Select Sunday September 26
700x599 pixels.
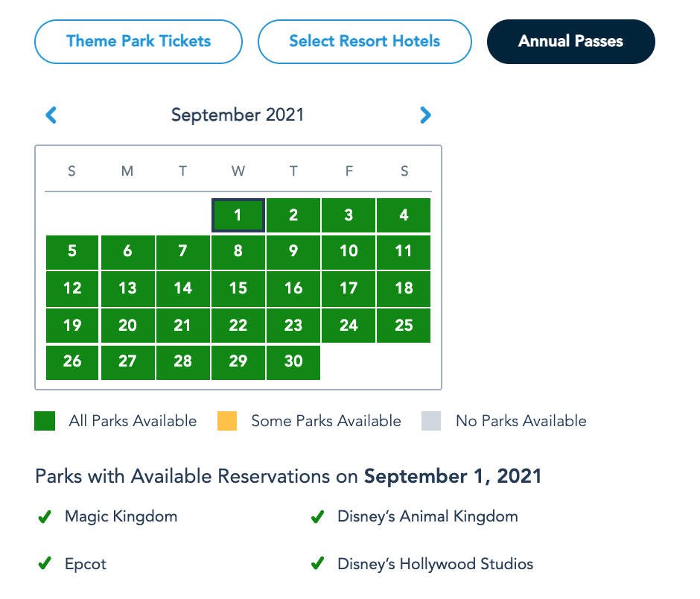click(72, 361)
